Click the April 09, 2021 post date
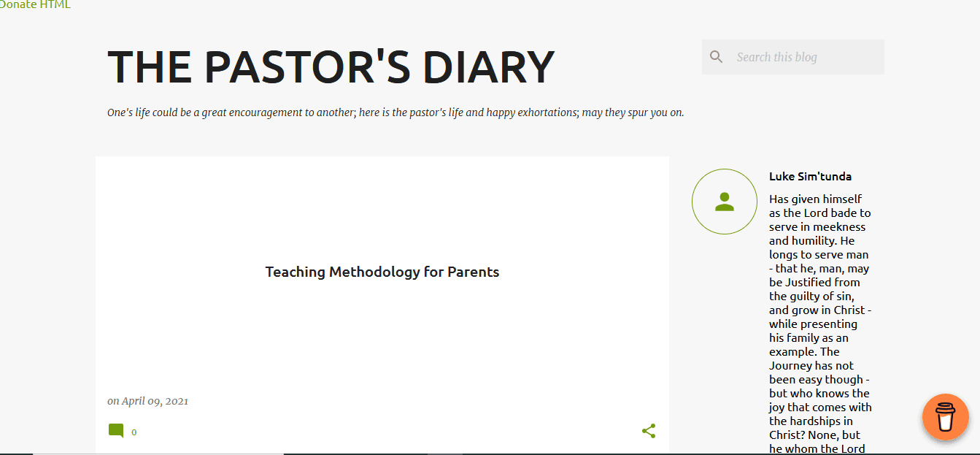The height and width of the screenshot is (455, 980). [155, 401]
